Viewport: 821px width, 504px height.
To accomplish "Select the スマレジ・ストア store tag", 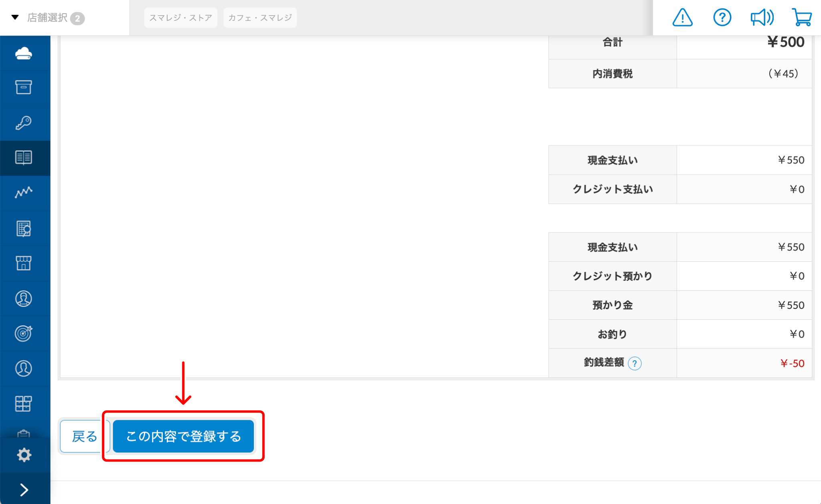I will pyautogui.click(x=180, y=18).
